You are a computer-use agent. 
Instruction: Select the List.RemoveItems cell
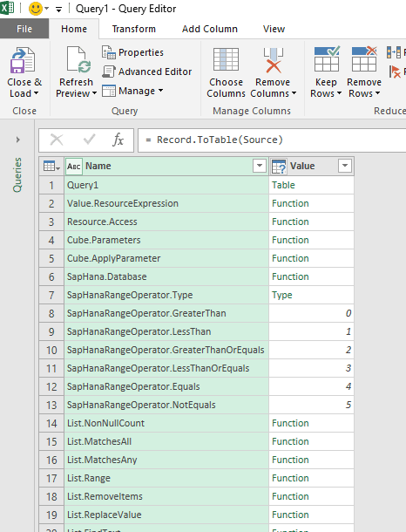coord(166,496)
